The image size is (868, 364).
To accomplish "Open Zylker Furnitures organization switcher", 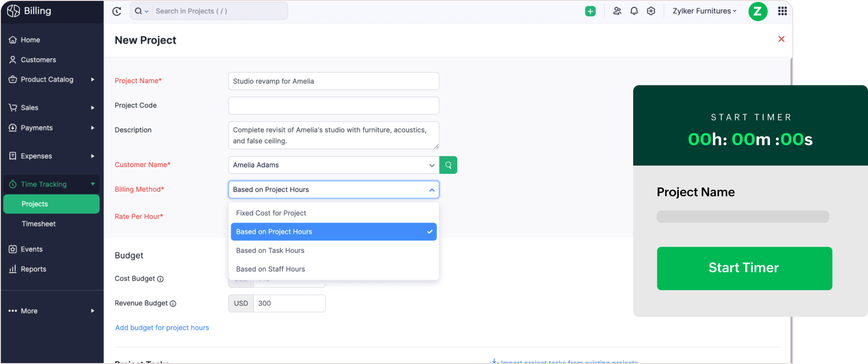I will [x=704, y=11].
